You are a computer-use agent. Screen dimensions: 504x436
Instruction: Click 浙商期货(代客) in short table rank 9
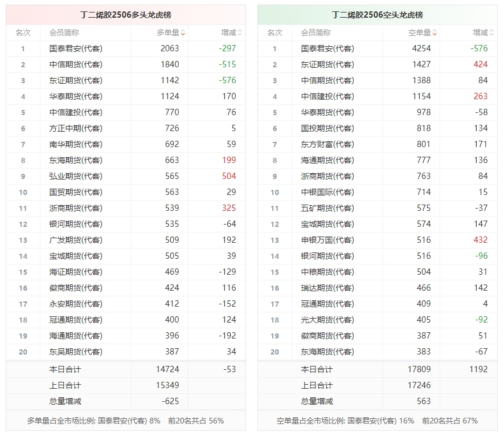pos(327,176)
